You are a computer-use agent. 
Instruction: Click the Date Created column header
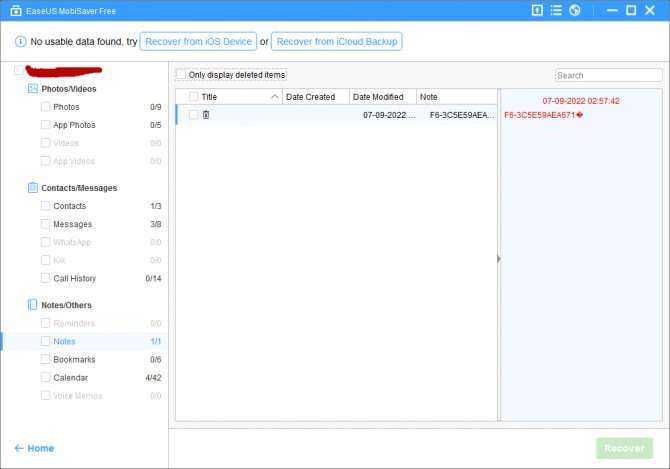[x=316, y=97]
